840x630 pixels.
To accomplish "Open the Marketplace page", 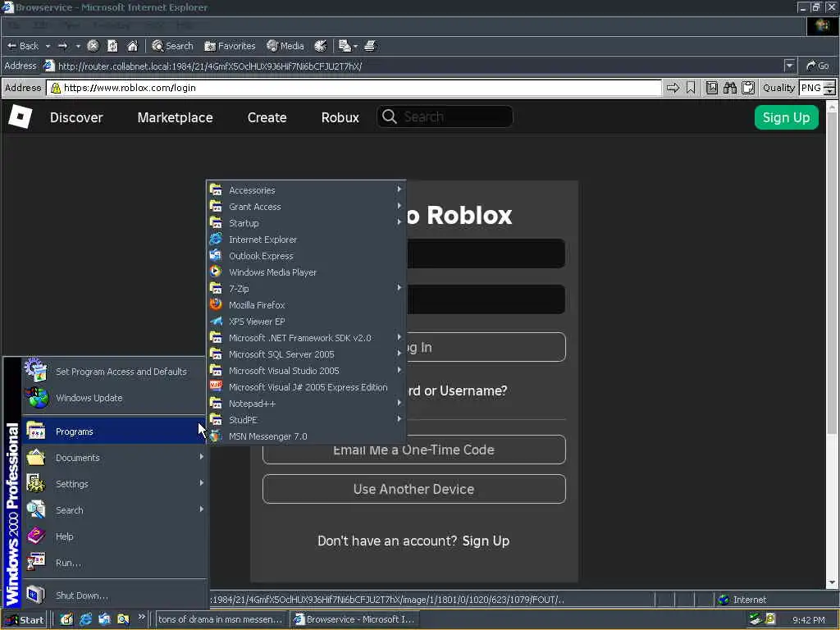I will coord(176,117).
